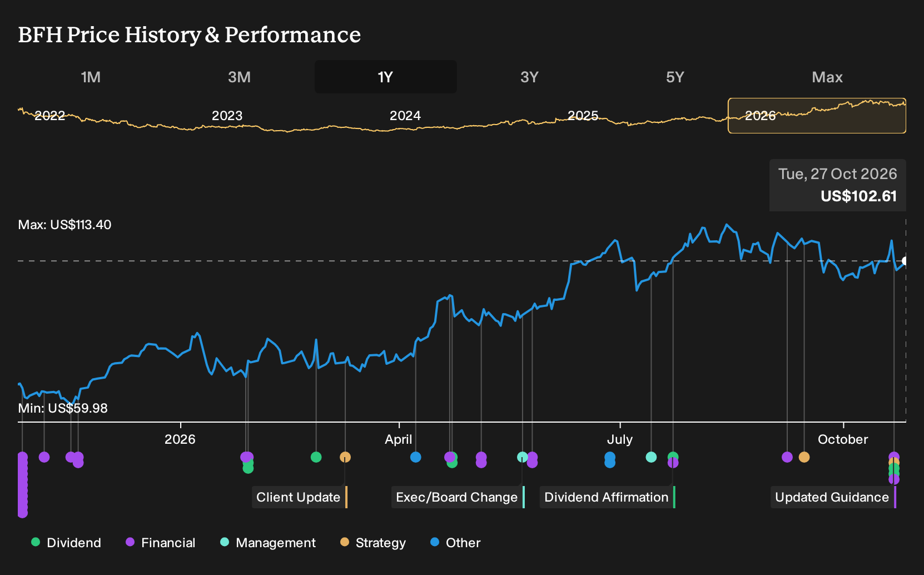The image size is (924, 575).
Task: Toggle the Other legend filter
Action: click(455, 542)
